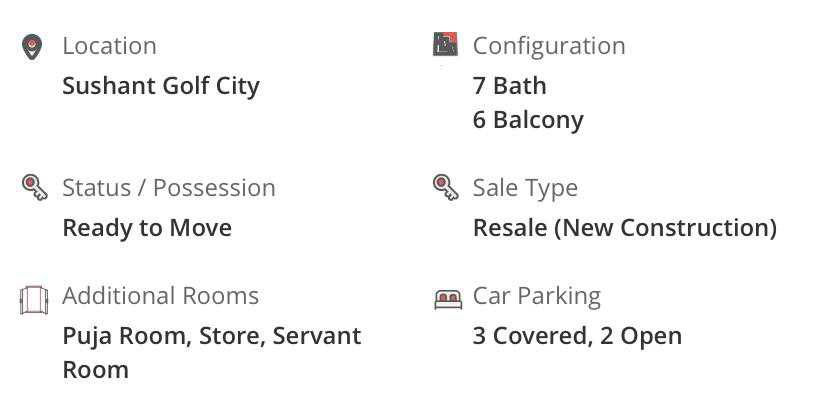This screenshot has width=828, height=405.
Task: Click the 7 Bath configuration detail
Action: [510, 86]
